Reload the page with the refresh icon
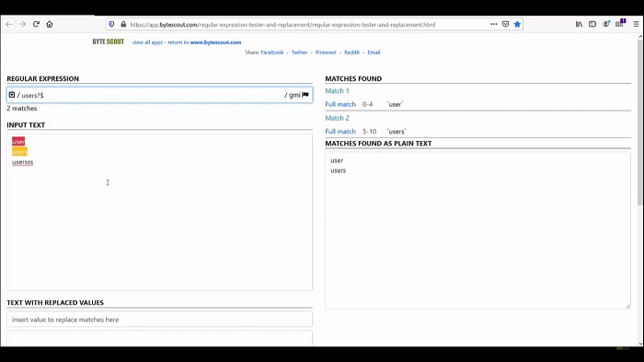The height and width of the screenshot is (362, 644). coord(36,24)
